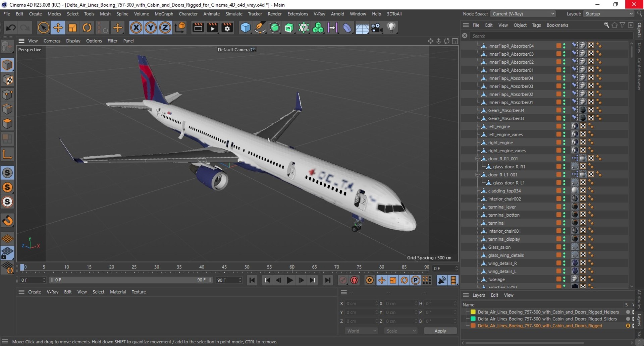Select the Live Selection tool
This screenshot has width=644, height=346.
pyautogui.click(x=43, y=27)
